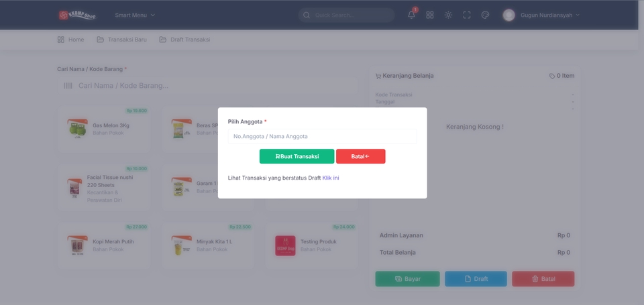Toggle fullscreen mode icon
644x305 pixels.
[467, 15]
